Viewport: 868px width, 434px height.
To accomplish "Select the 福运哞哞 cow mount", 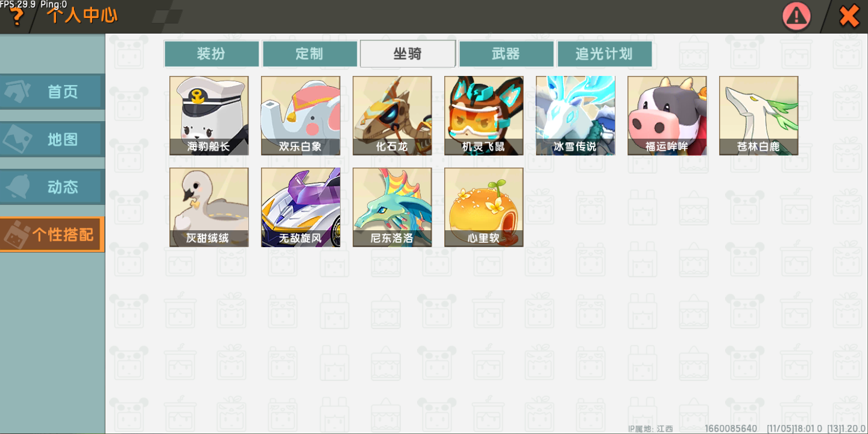I will 667,116.
